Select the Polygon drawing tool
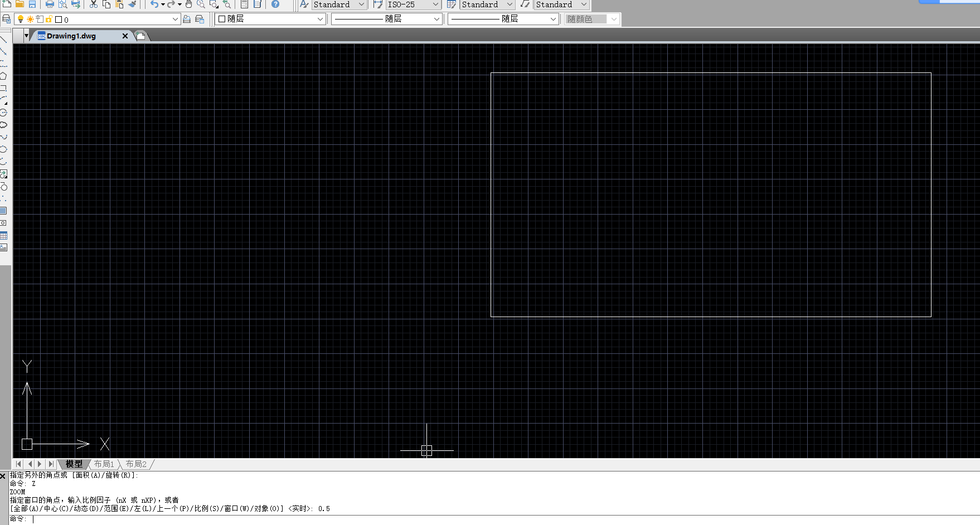Viewport: 980px width, 525px height. coord(3,76)
